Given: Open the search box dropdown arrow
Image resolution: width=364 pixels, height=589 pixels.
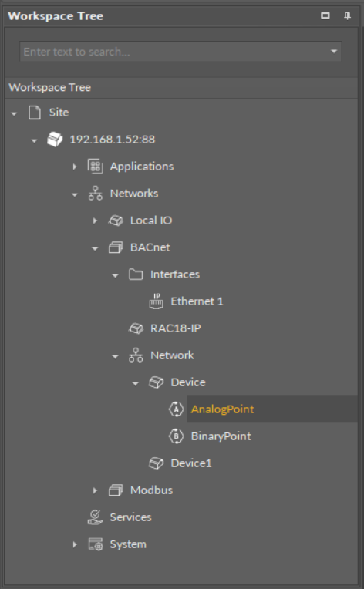Looking at the screenshot, I should 334,52.
